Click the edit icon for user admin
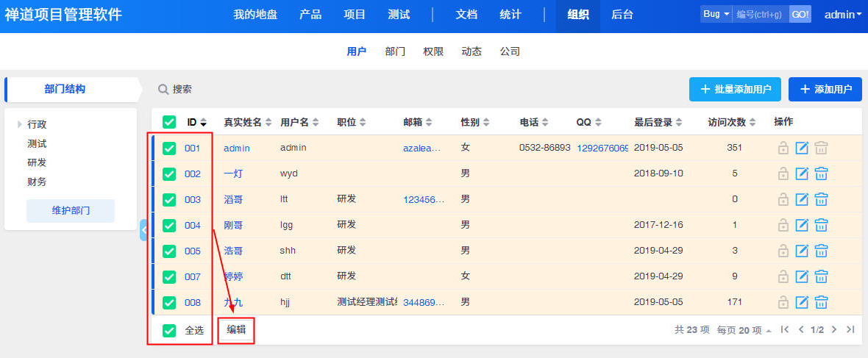Viewport: 868px width, 358px height. (803, 148)
